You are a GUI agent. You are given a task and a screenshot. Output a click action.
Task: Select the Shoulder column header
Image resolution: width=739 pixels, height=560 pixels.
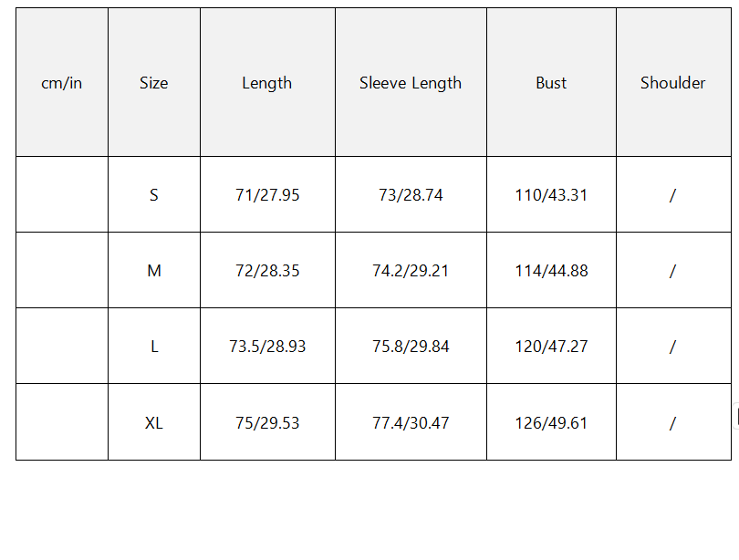pos(672,83)
